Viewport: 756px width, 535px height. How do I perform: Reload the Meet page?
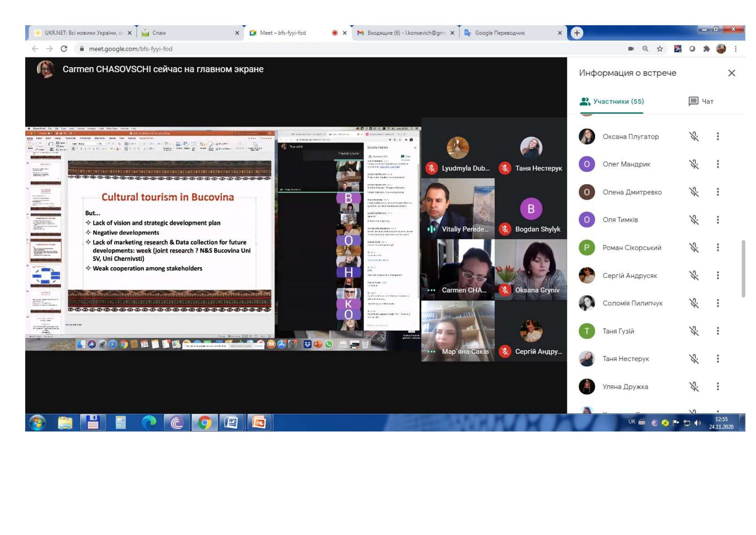click(x=64, y=49)
